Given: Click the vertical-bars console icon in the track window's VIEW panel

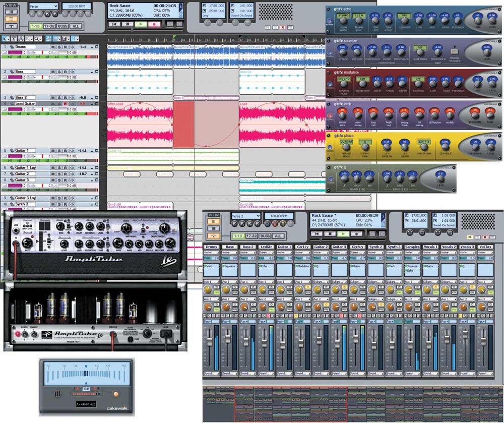Looking at the screenshot, I should 11,12.
